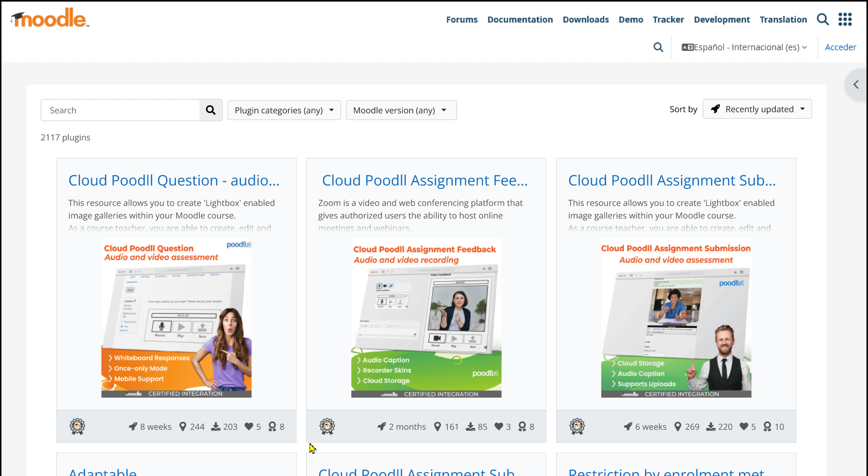Click ribbon award icon on Cloud Poodll Question card
The width and height of the screenshot is (868, 476).
coord(273,426)
